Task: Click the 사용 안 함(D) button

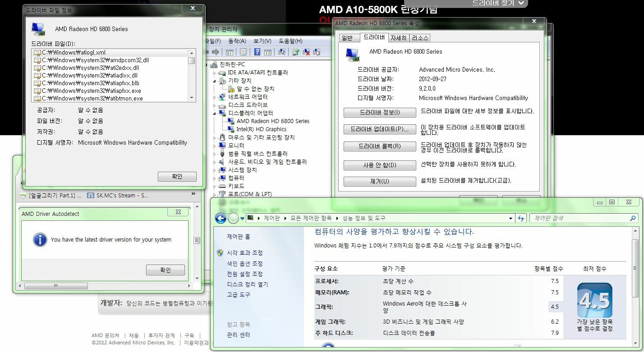Action: point(380,165)
